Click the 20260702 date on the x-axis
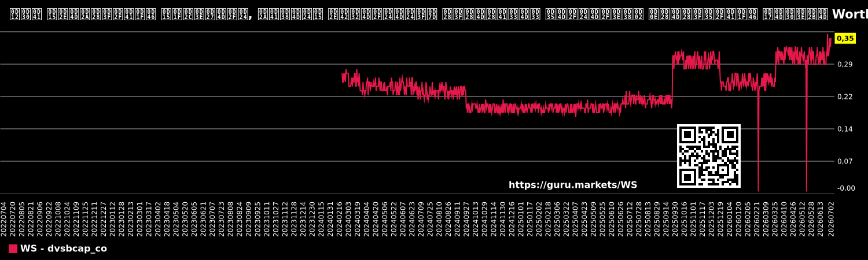The width and height of the screenshot is (868, 260). coord(832,219)
